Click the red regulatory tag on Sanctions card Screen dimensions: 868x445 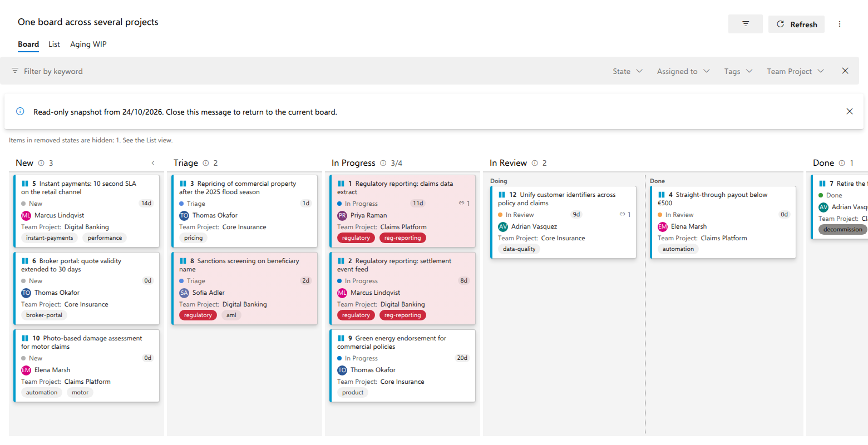coord(198,315)
